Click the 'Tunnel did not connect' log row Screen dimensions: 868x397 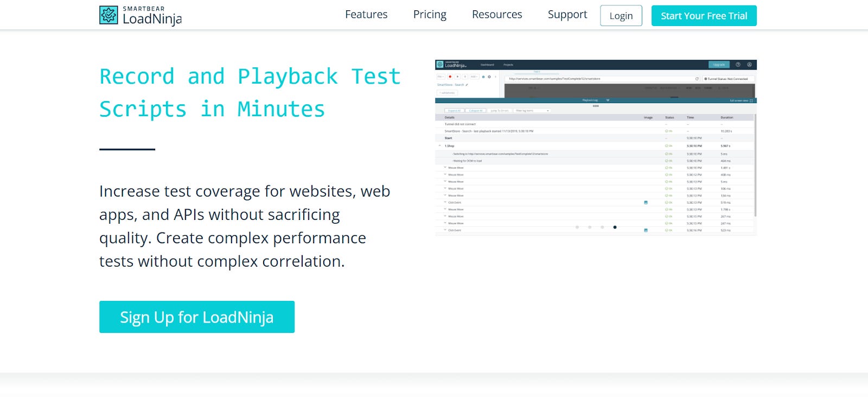tap(595, 124)
